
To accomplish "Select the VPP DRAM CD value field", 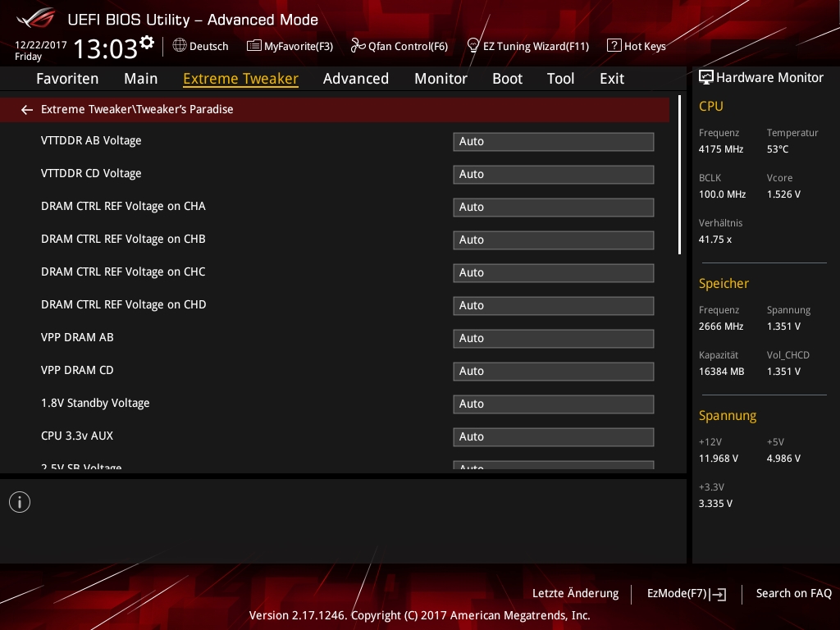I will (x=554, y=372).
